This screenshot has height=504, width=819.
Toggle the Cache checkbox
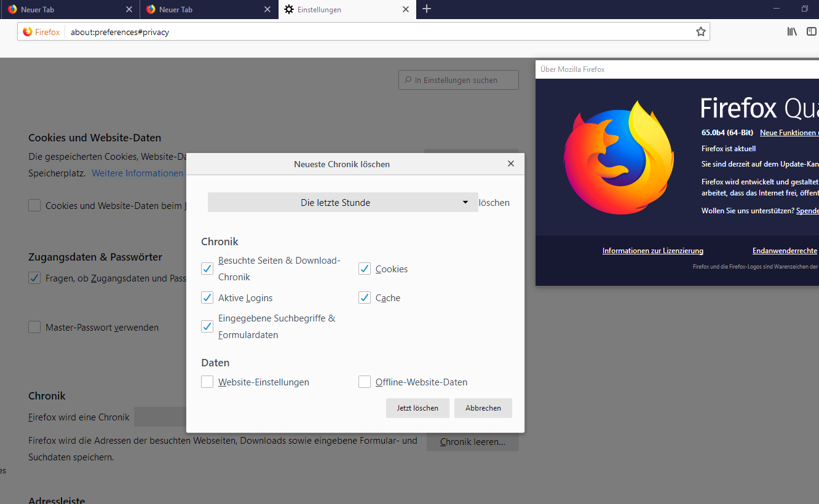click(x=365, y=297)
